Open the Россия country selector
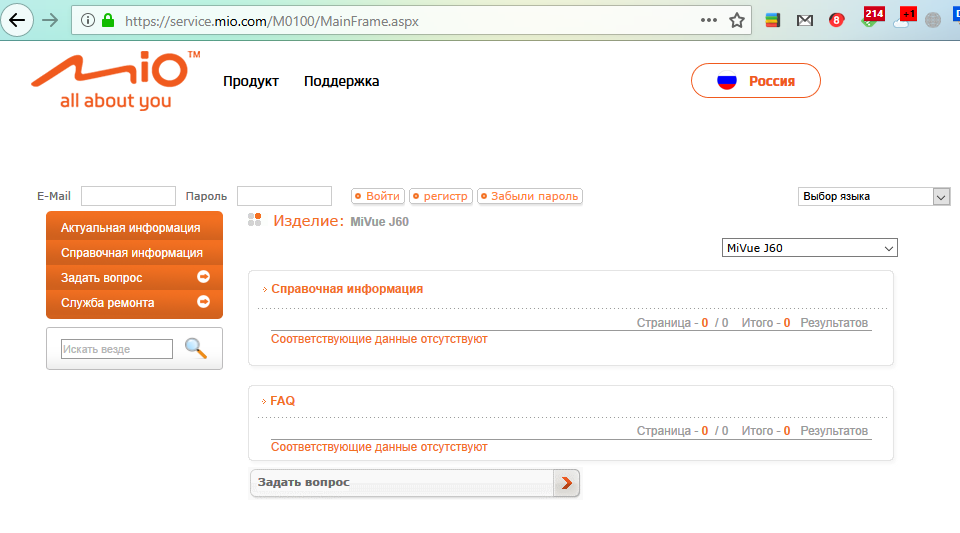The width and height of the screenshot is (960, 533). (x=756, y=81)
